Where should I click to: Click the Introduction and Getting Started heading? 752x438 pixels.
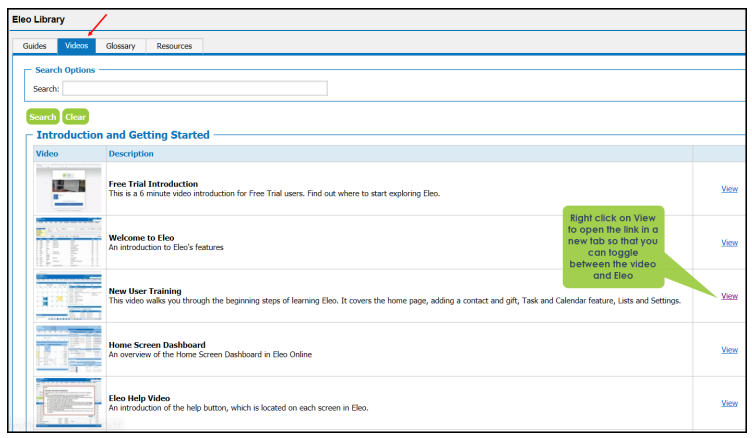click(123, 135)
